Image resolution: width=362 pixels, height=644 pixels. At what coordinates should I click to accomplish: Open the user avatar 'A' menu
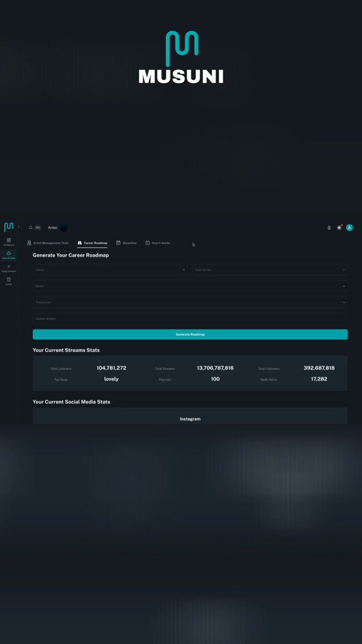[350, 228]
